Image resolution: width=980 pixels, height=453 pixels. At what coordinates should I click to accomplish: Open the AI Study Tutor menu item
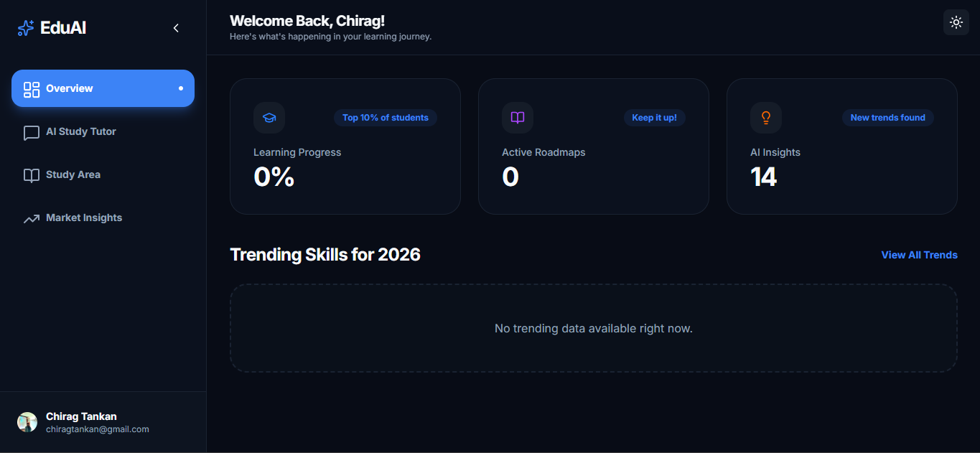pos(81,132)
